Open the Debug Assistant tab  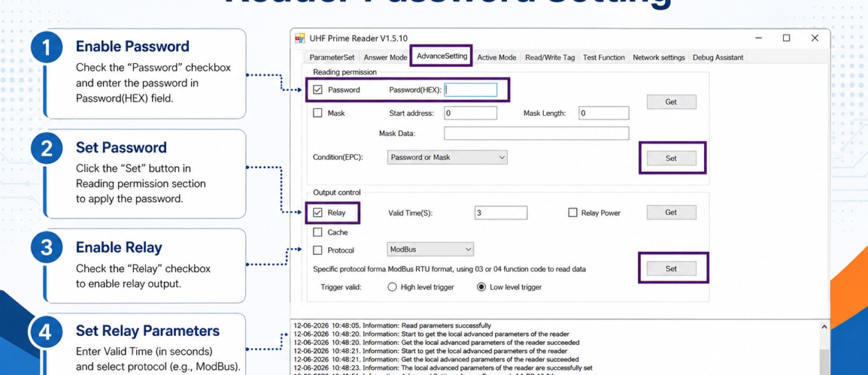pos(718,58)
